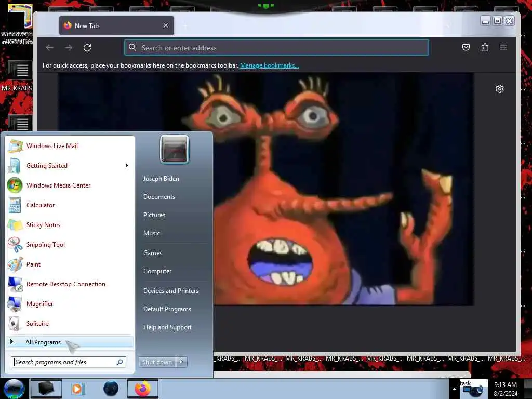Expand the Getting Started submenu arrow
Viewport: 532px width, 399px height.
click(127, 166)
